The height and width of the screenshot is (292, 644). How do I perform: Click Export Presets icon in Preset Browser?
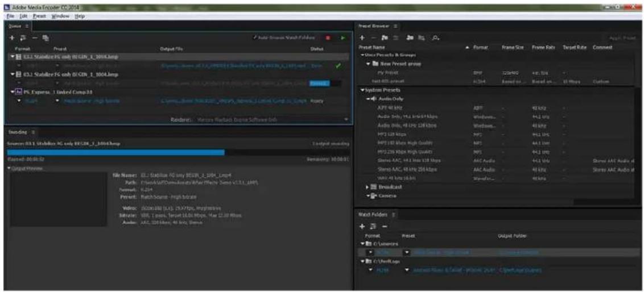click(x=420, y=37)
